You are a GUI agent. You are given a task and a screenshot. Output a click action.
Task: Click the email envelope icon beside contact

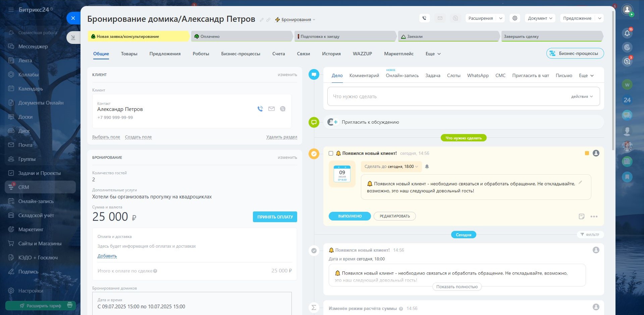pos(271,109)
